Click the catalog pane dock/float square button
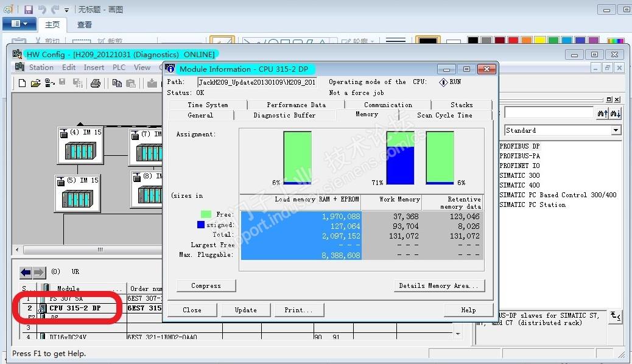Screen dimensions: 632x364 (609, 100)
